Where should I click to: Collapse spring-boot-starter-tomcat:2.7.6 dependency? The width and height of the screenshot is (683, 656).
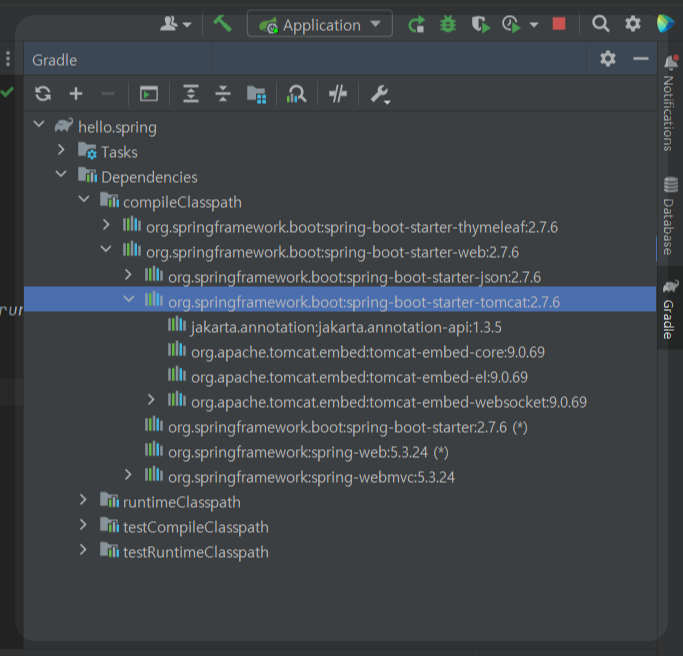tap(128, 299)
